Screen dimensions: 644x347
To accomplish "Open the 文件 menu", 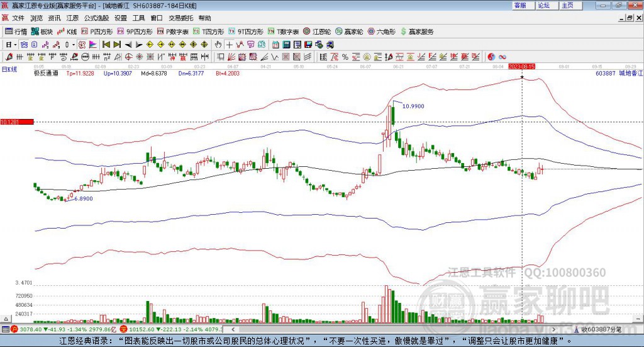I will click(x=18, y=18).
